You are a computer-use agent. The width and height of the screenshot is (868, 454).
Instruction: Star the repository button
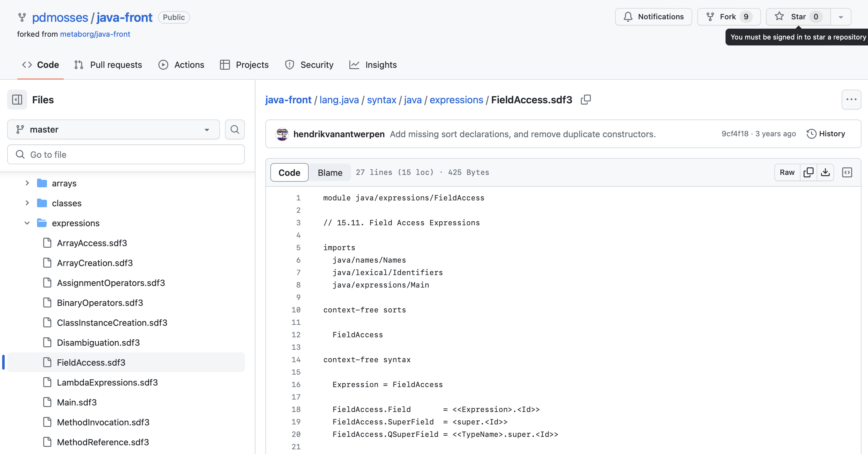(x=798, y=17)
